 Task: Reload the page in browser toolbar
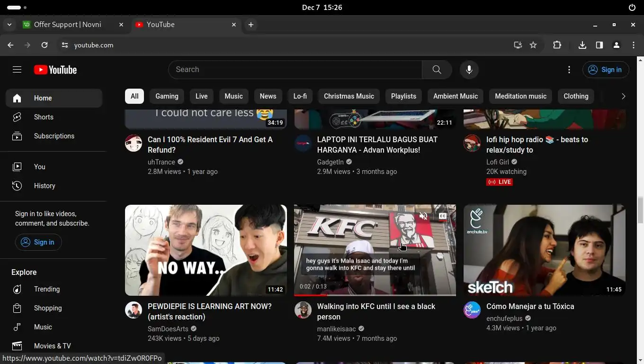click(x=45, y=45)
